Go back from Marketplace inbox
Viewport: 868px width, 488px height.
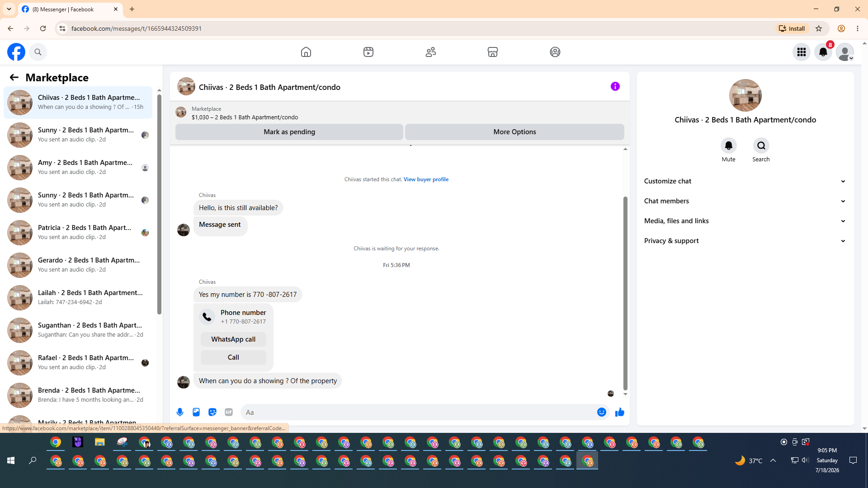[x=14, y=77]
